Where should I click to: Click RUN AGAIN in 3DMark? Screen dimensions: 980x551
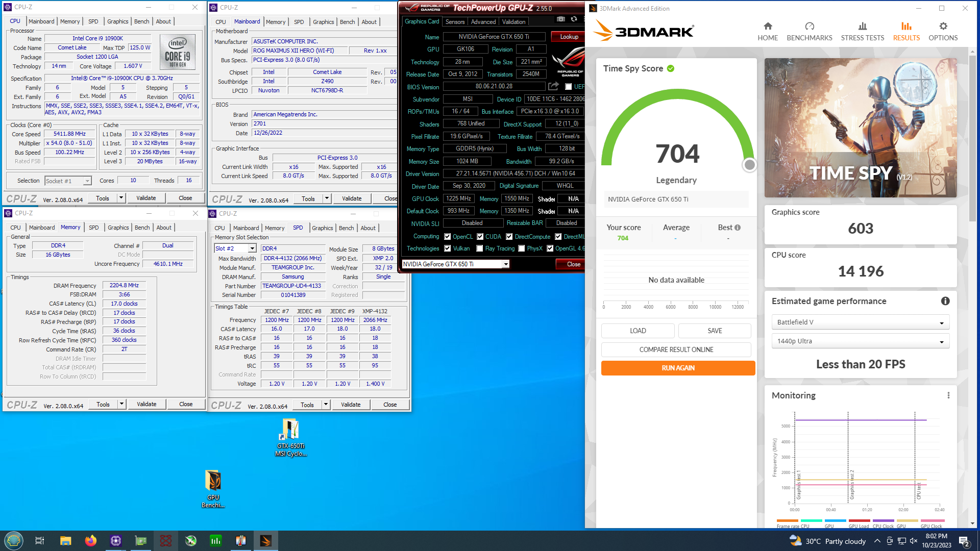(x=678, y=368)
